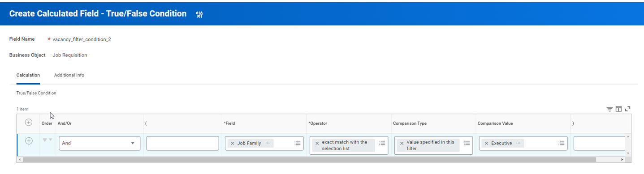Open related actions for Executive
The width and height of the screenshot is (644, 174).
[x=518, y=143]
